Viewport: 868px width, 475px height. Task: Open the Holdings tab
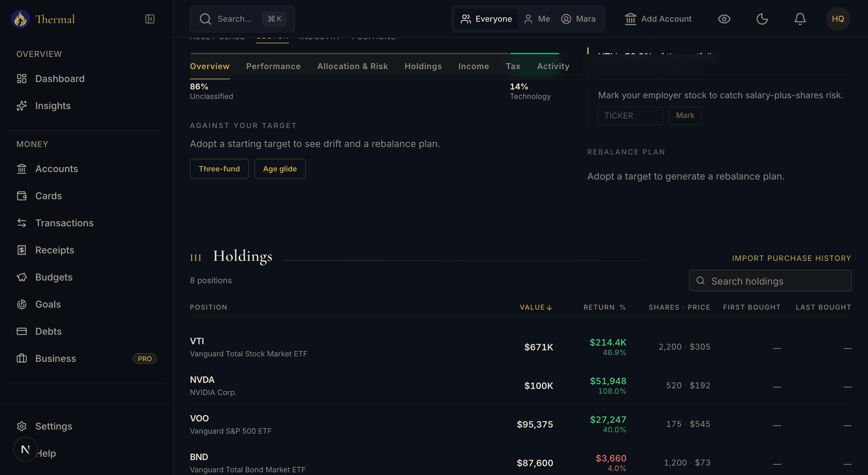(423, 66)
